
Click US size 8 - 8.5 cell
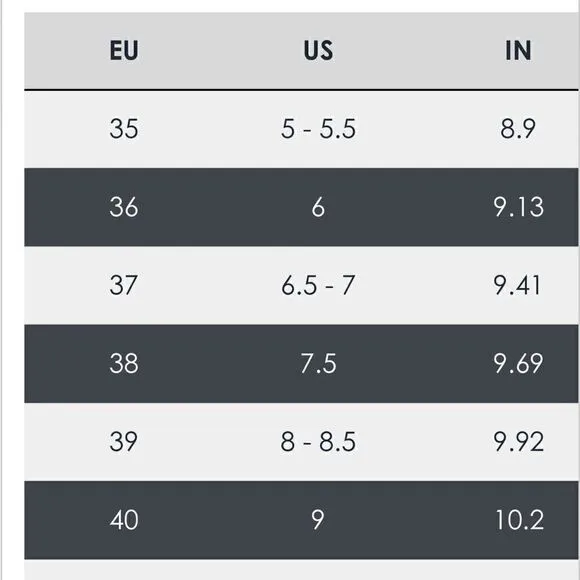[318, 442]
